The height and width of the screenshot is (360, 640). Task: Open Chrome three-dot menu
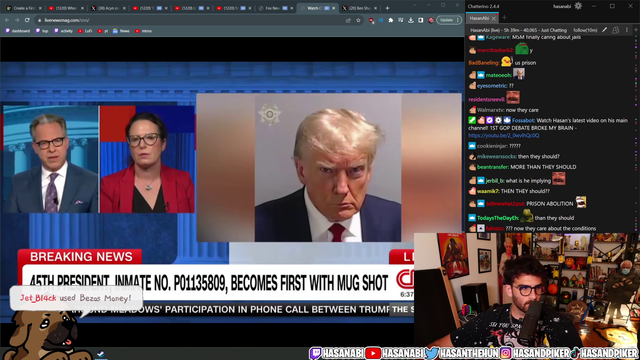(x=458, y=20)
